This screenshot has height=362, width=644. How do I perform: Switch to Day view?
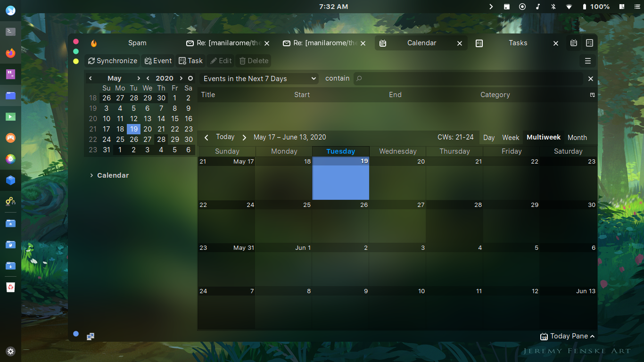coord(489,138)
